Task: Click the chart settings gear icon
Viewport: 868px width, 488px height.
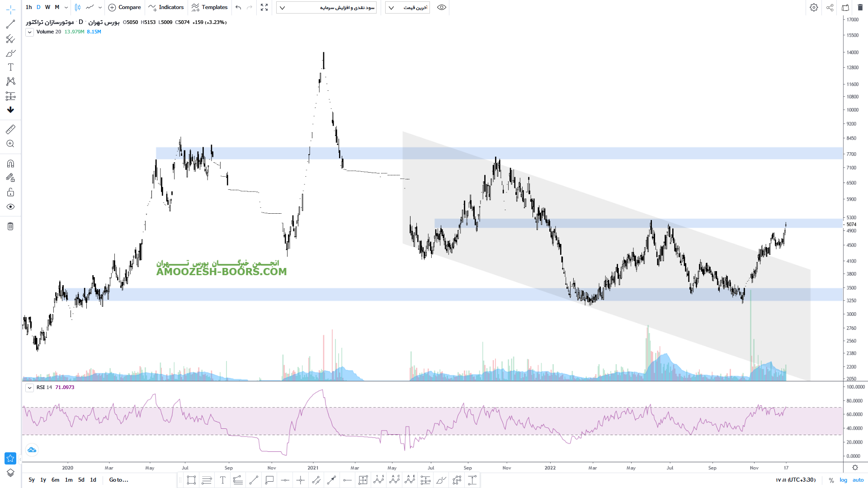Action: (x=814, y=7)
